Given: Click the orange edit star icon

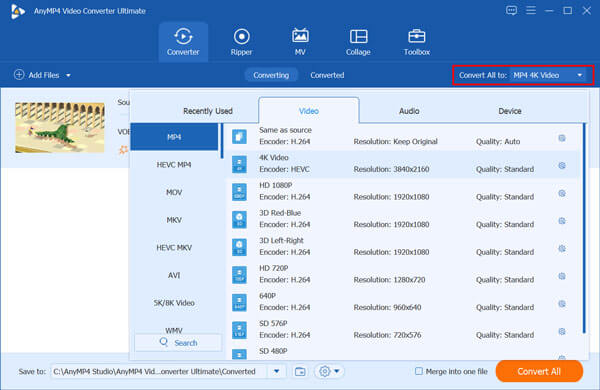Looking at the screenshot, I should pyautogui.click(x=123, y=149).
